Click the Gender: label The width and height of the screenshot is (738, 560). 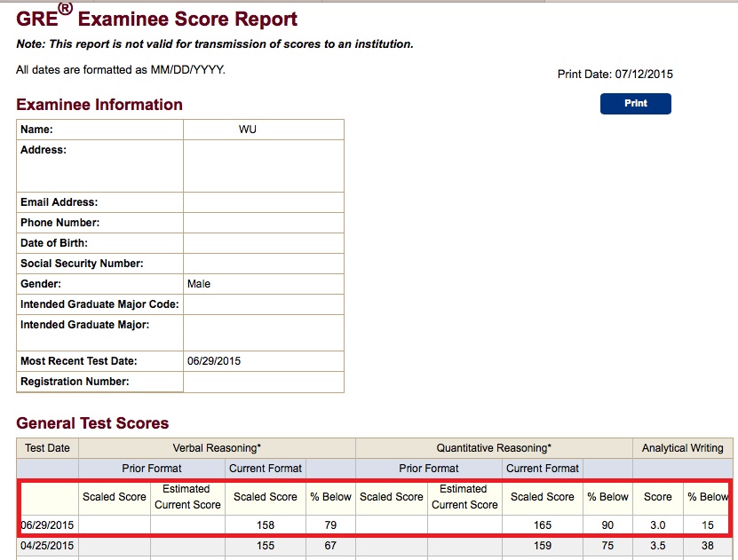point(41,284)
